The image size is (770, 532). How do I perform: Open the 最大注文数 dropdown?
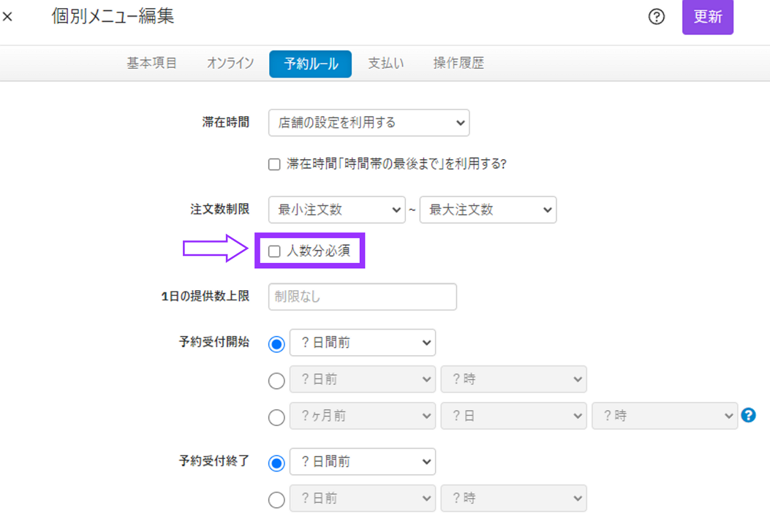[x=488, y=210]
